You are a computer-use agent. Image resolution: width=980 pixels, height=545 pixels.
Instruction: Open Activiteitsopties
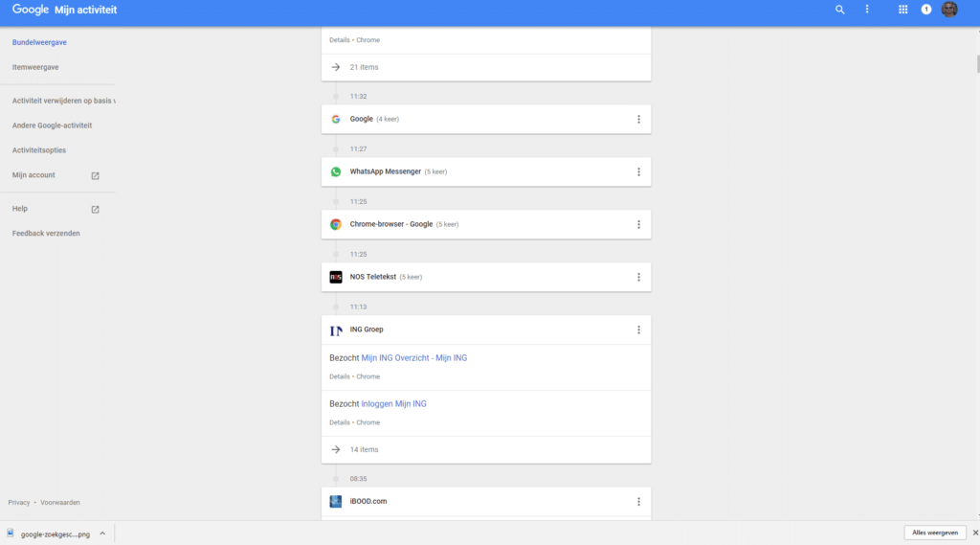tap(38, 150)
